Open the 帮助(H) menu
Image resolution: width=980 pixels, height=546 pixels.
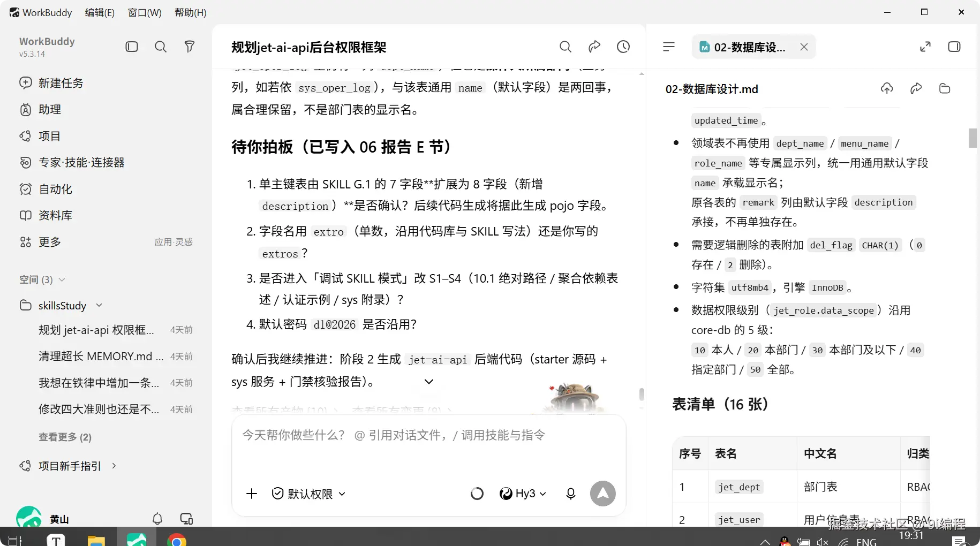tap(191, 12)
